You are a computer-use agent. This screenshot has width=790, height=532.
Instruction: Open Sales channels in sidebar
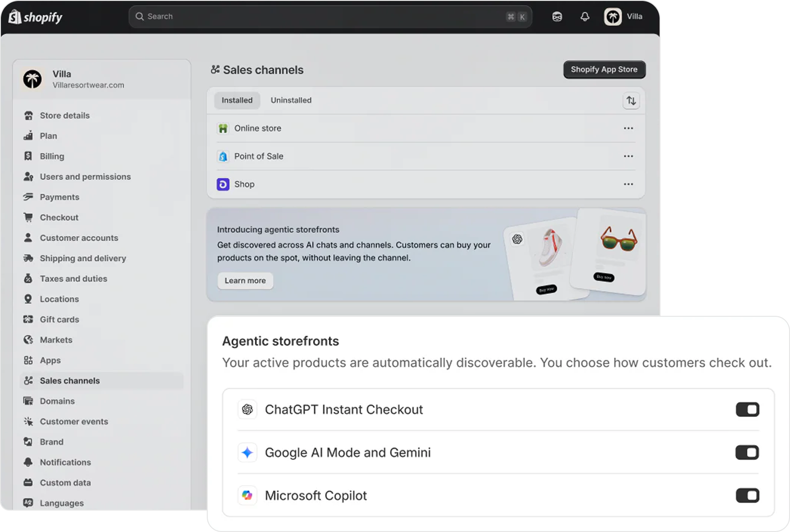102,381
